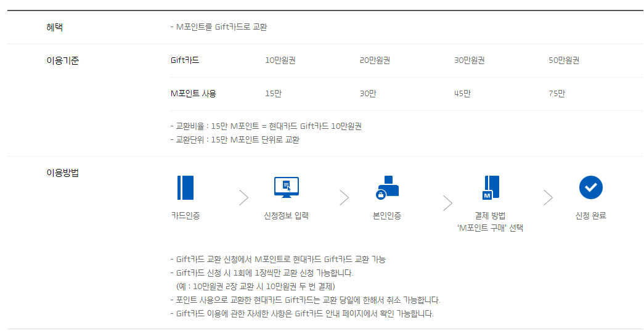This screenshot has width=644, height=336.
Task: Click the 75만 points cell
Action: (x=557, y=94)
